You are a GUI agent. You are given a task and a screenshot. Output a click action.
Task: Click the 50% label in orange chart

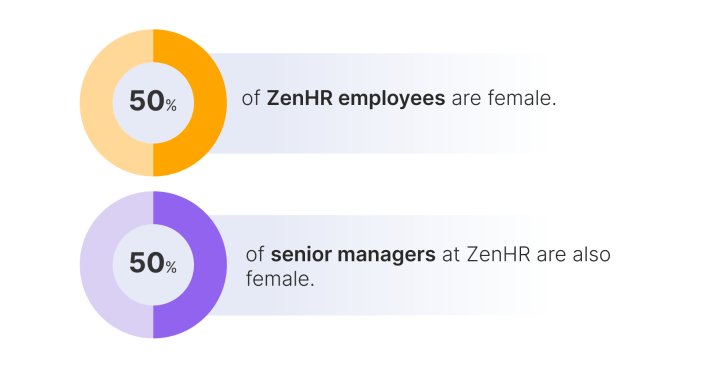tap(153, 101)
